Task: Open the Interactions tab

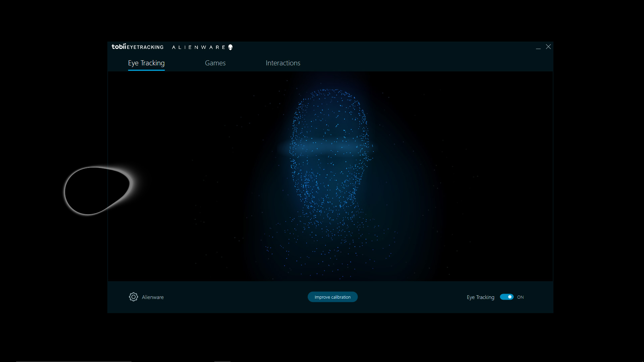Action: [x=283, y=63]
